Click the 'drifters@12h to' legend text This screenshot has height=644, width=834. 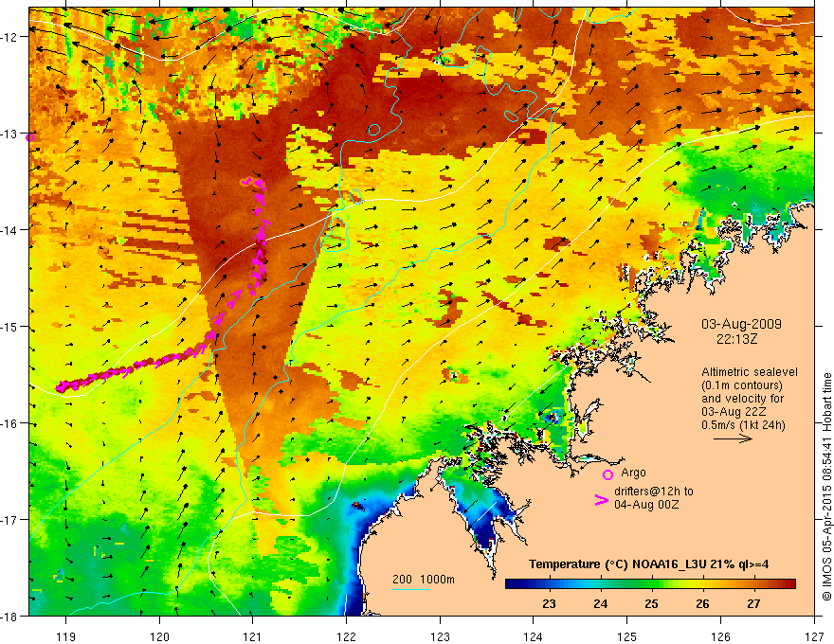pyautogui.click(x=654, y=491)
